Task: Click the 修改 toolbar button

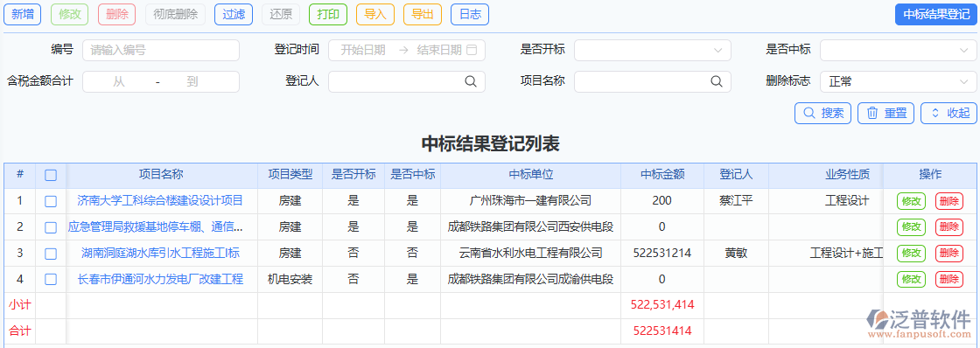Action: [x=69, y=14]
